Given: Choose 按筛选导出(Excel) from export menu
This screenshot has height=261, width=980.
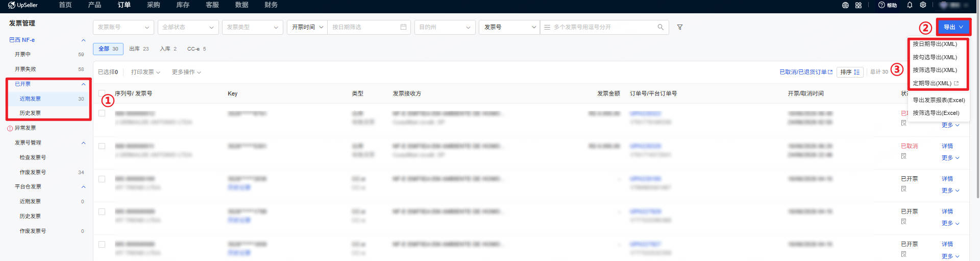Looking at the screenshot, I should coord(936,113).
